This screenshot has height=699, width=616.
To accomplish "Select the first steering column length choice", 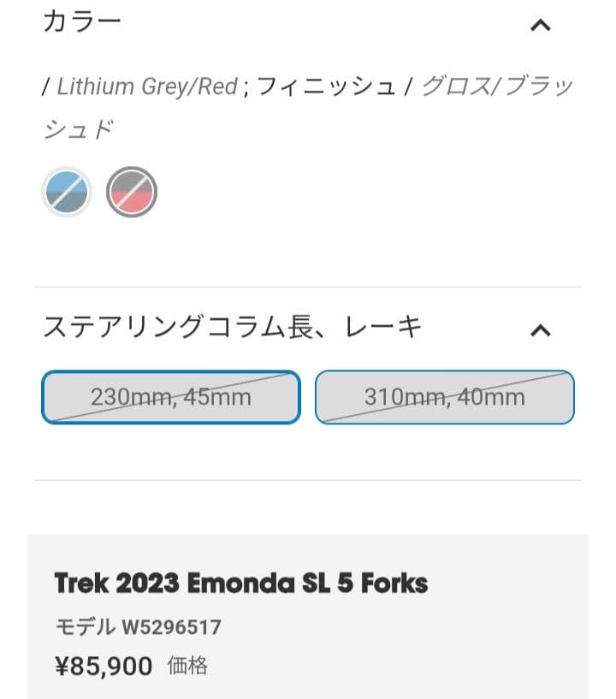I will coord(169,396).
